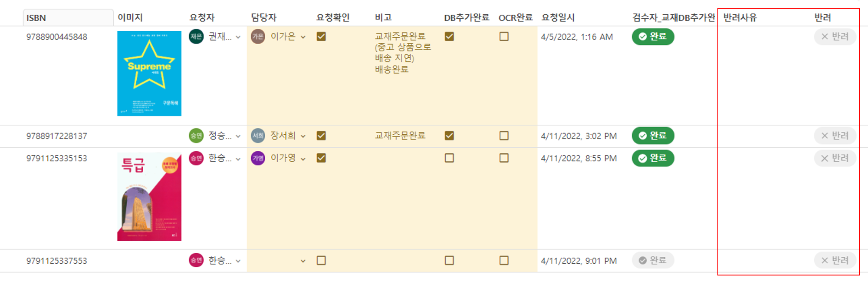This screenshot has width=868, height=282.
Task: Click the 완료 button for ISBN 9788917228137
Action: [x=652, y=136]
